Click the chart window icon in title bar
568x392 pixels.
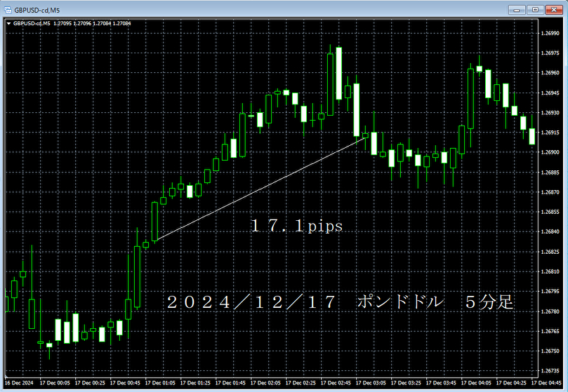8,10
